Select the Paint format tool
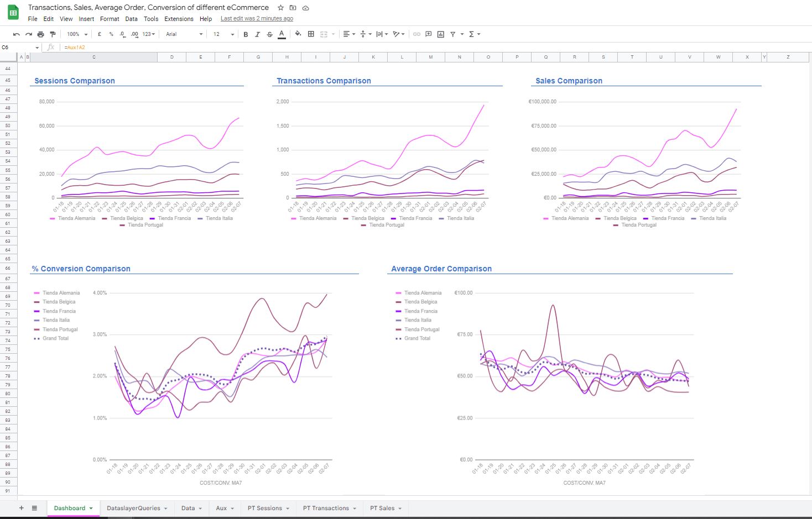The width and height of the screenshot is (812, 519). click(53, 34)
